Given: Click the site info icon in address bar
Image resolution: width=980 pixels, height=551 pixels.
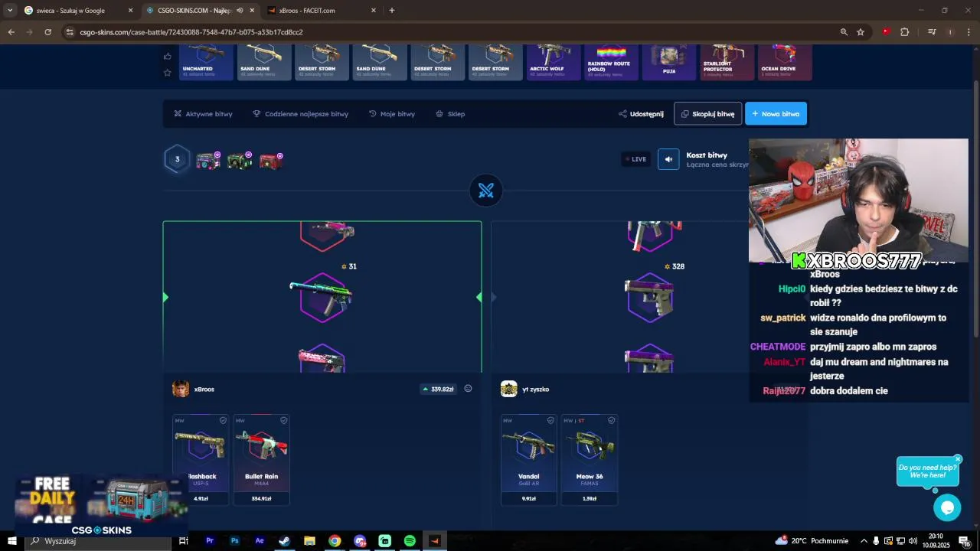Looking at the screenshot, I should click(70, 32).
